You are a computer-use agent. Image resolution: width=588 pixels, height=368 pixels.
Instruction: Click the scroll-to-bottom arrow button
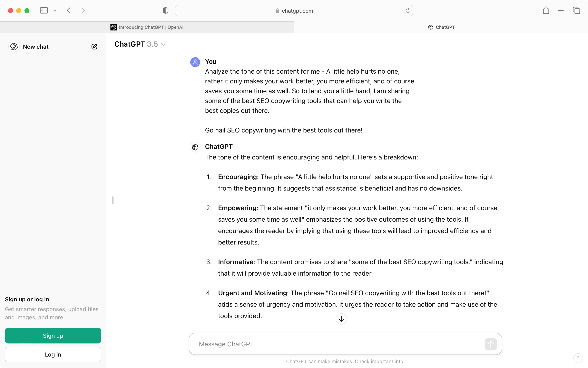[341, 319]
